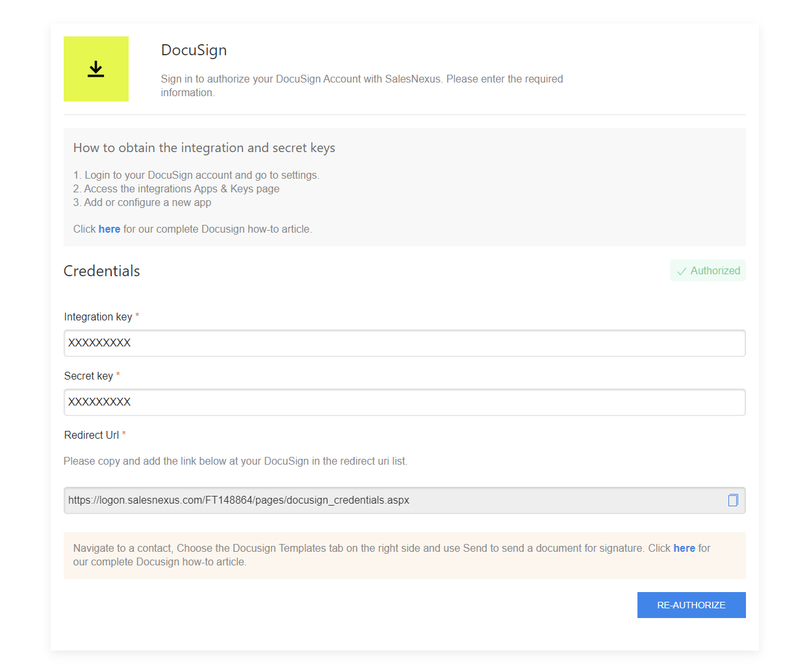Click the 'Integration key' field label
The width and height of the screenshot is (796, 672).
(x=98, y=317)
